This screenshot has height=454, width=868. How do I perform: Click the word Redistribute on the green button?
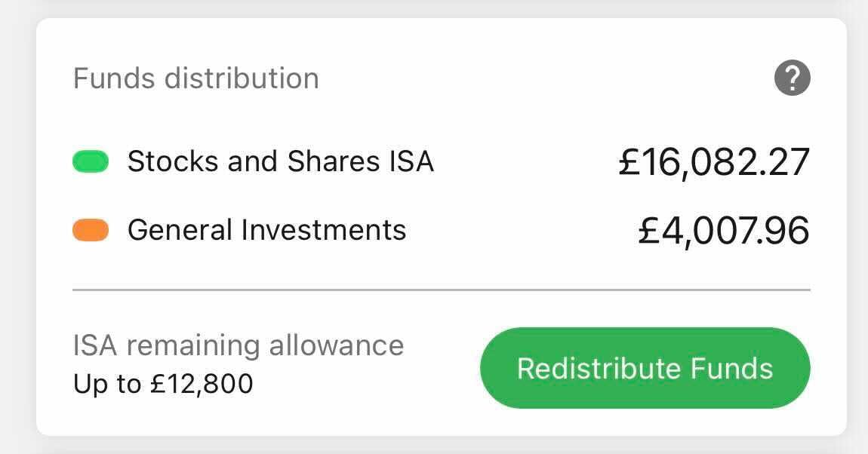point(599,369)
